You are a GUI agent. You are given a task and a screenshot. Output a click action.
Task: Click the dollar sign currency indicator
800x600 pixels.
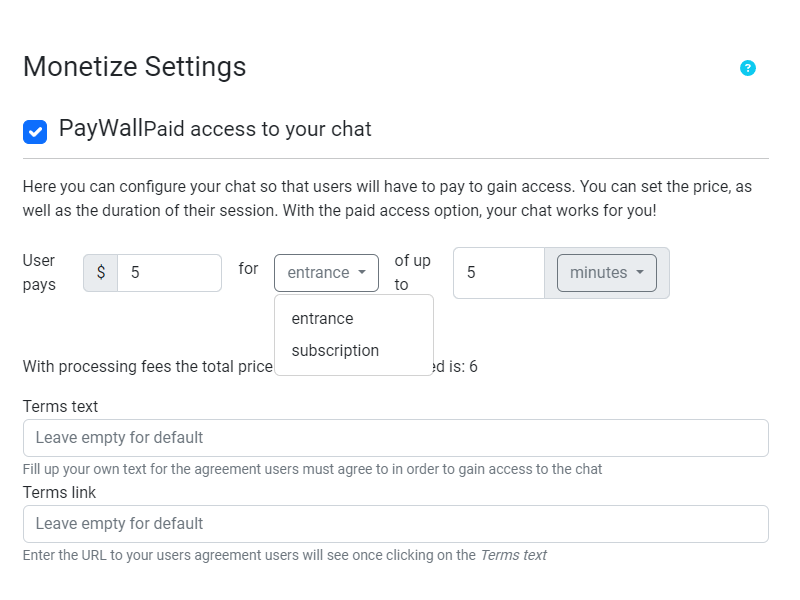point(100,272)
